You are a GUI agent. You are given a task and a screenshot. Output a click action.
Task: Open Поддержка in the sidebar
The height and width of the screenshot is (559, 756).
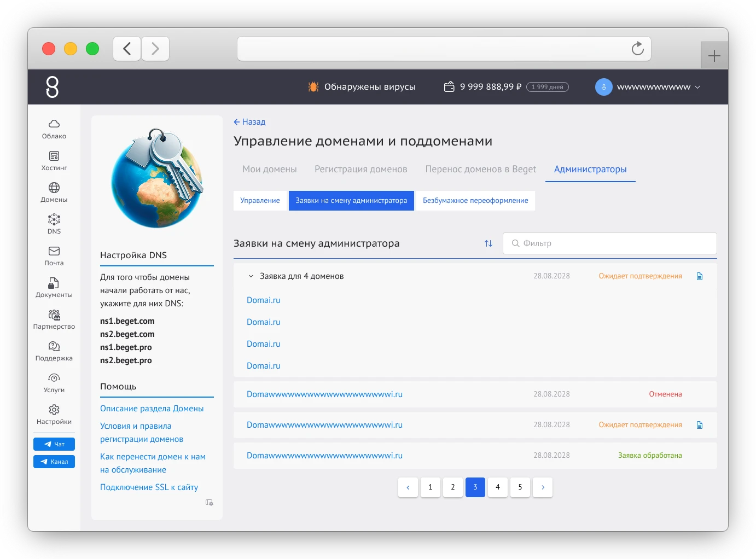pos(54,351)
